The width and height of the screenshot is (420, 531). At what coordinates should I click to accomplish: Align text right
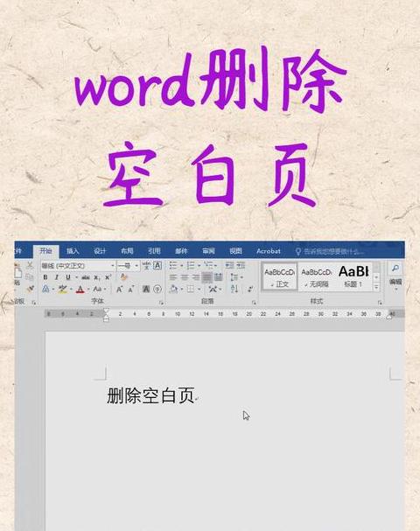point(196,277)
